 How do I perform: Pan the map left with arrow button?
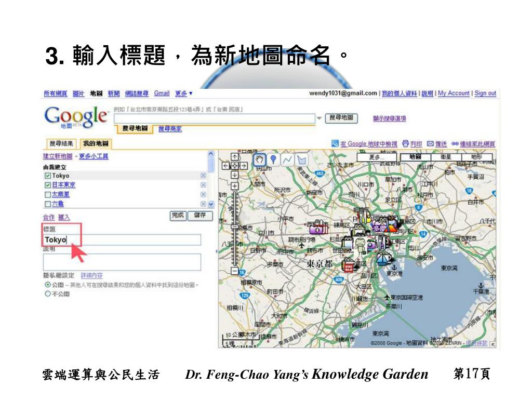[225, 166]
